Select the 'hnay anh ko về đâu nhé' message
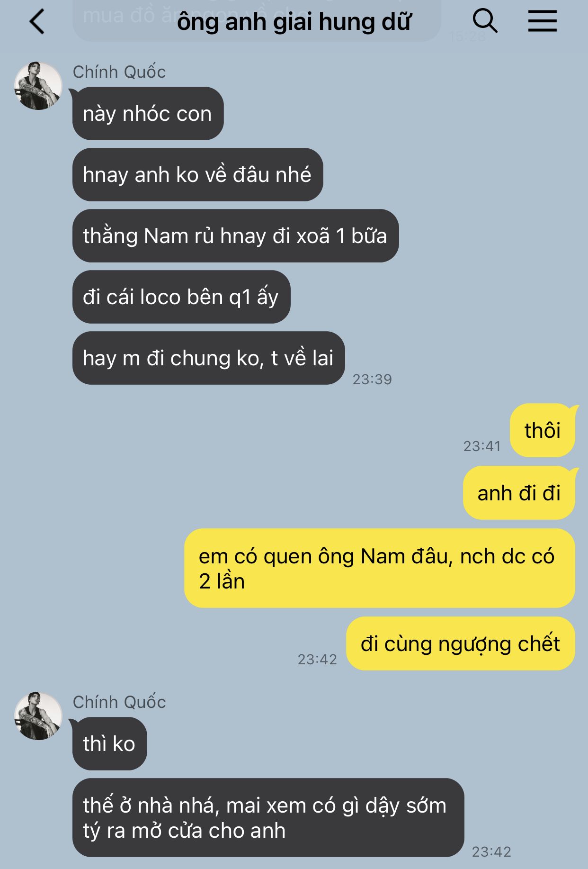 [x=197, y=174]
